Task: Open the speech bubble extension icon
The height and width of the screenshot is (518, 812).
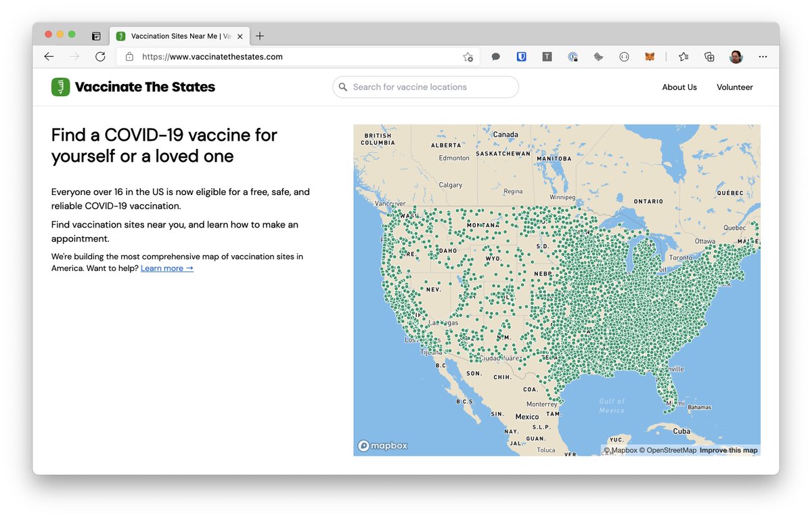Action: (495, 57)
